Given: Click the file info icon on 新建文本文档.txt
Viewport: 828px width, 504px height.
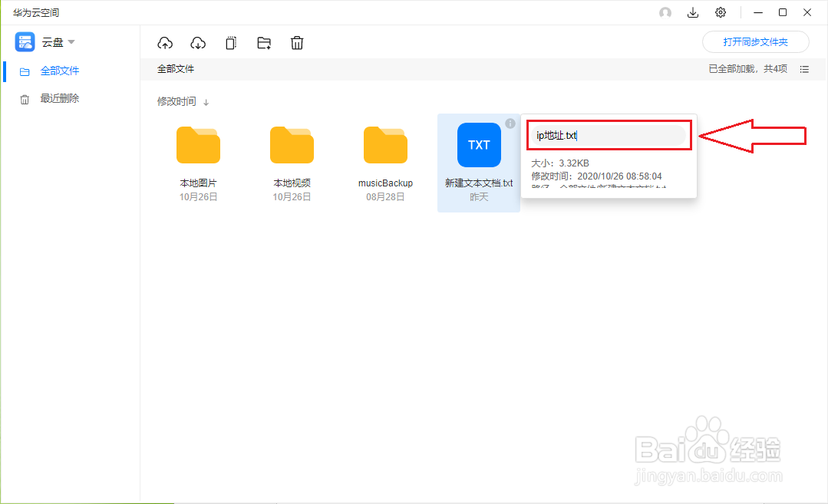Looking at the screenshot, I should tap(510, 124).
